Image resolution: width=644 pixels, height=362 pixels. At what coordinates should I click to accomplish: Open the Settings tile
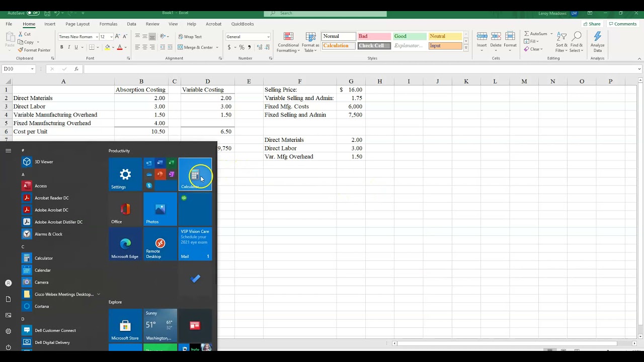(x=125, y=174)
